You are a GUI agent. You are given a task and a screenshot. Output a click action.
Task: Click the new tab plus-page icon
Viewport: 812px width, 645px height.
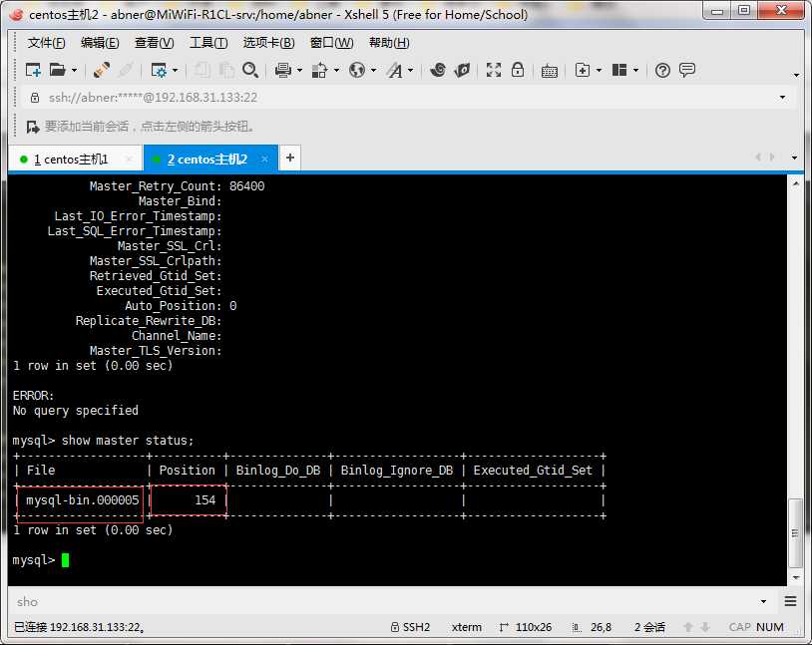[x=583, y=70]
